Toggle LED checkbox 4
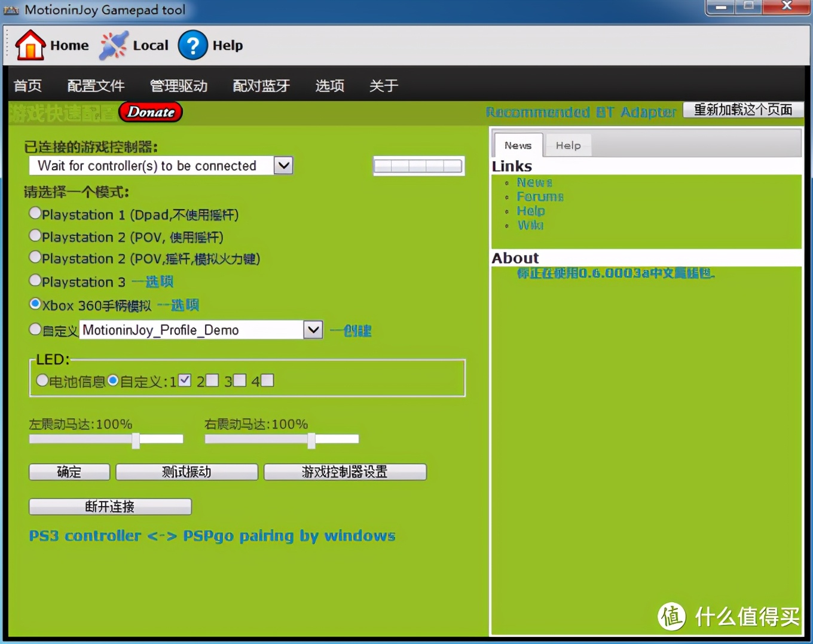 [x=267, y=381]
